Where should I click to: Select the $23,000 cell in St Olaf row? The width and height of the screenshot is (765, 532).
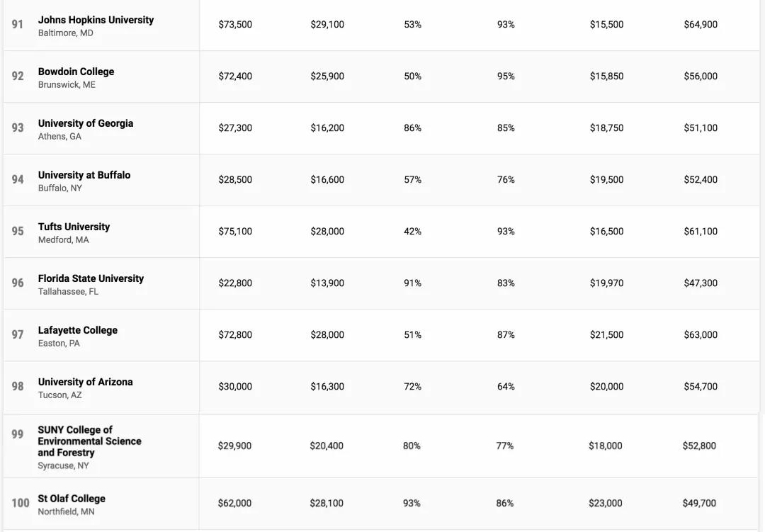click(606, 504)
